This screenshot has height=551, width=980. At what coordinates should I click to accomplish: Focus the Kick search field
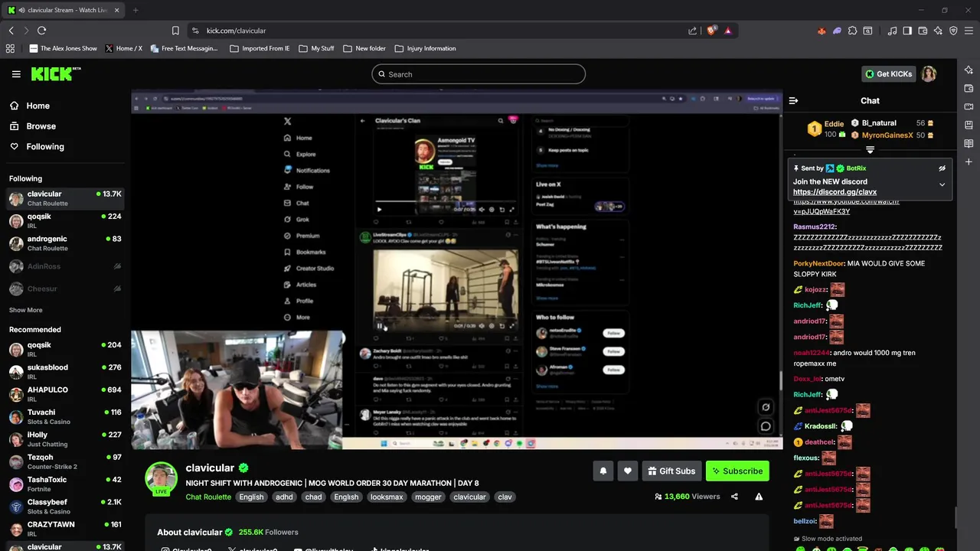click(x=479, y=74)
